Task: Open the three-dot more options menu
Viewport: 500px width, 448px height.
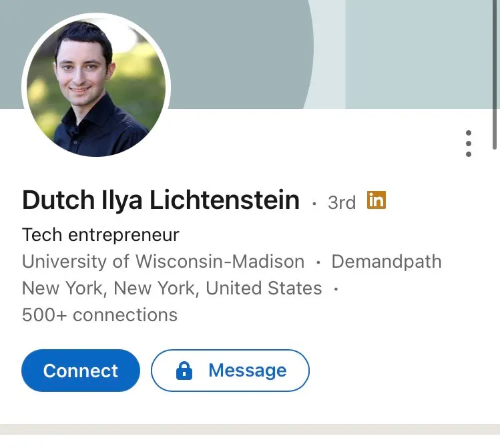Action: pyautogui.click(x=469, y=144)
